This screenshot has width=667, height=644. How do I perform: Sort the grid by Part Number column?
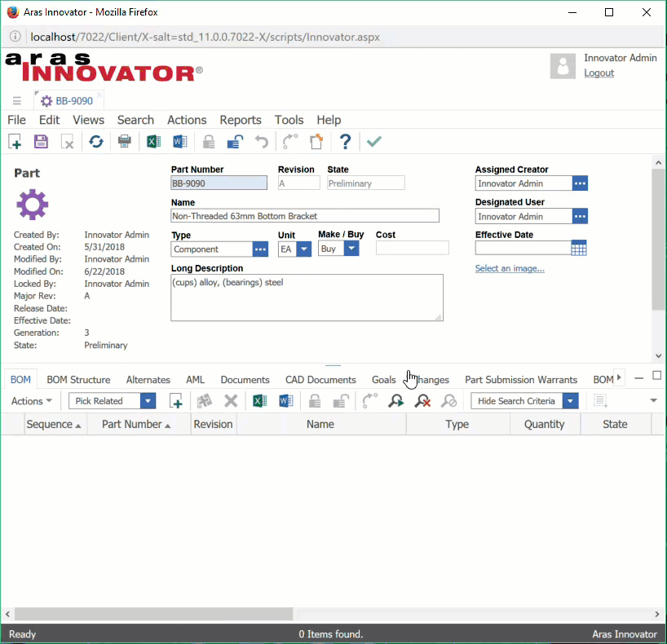(x=131, y=424)
